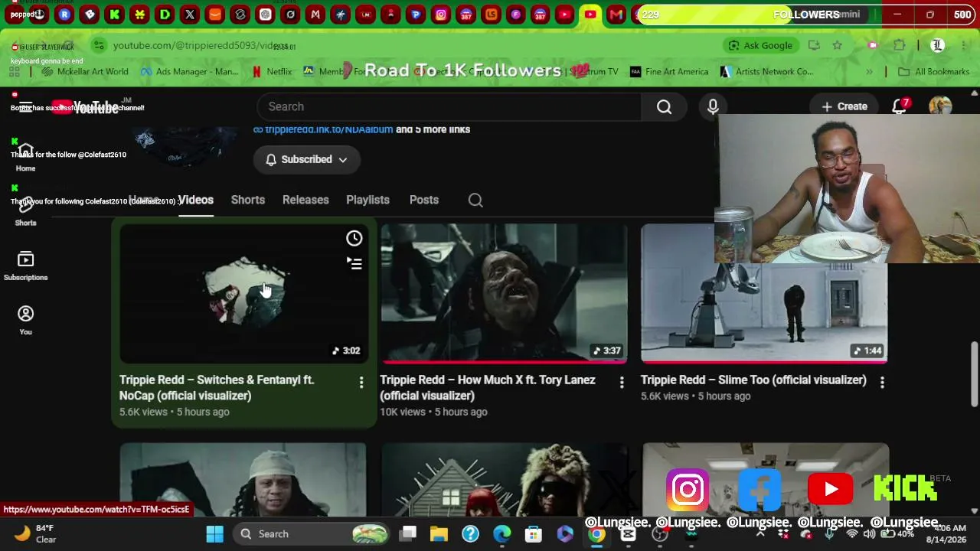The image size is (980, 551).
Task: Go to the YouTube logo home link
Action: coord(86,106)
